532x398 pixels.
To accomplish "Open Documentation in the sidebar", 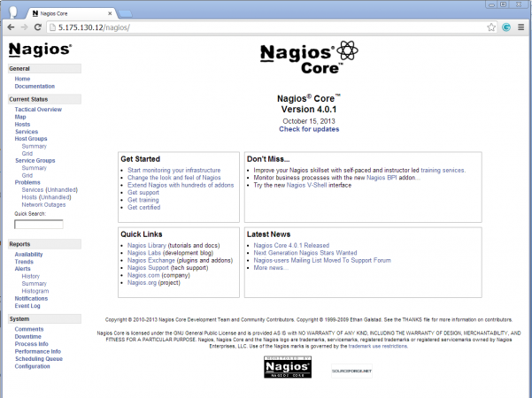I will tap(35, 86).
